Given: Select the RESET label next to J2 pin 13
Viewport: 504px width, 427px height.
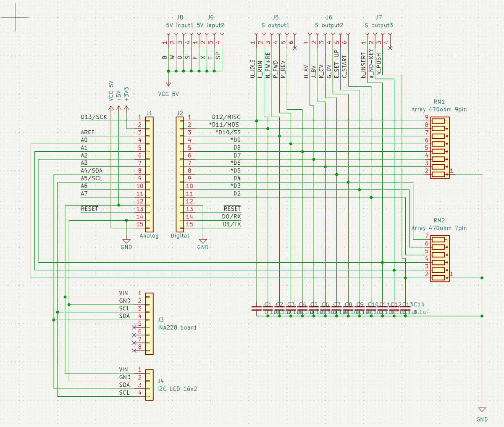Looking at the screenshot, I should pyautogui.click(x=232, y=209).
